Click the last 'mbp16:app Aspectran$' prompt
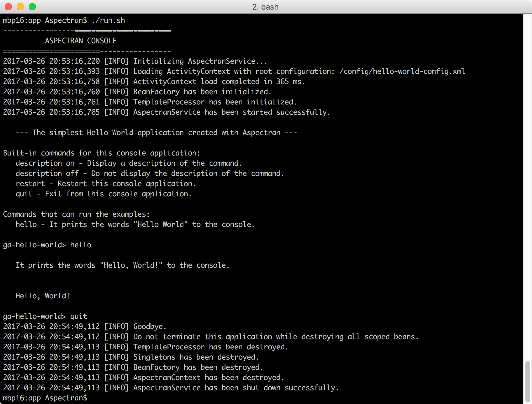The image size is (532, 404). point(45,398)
